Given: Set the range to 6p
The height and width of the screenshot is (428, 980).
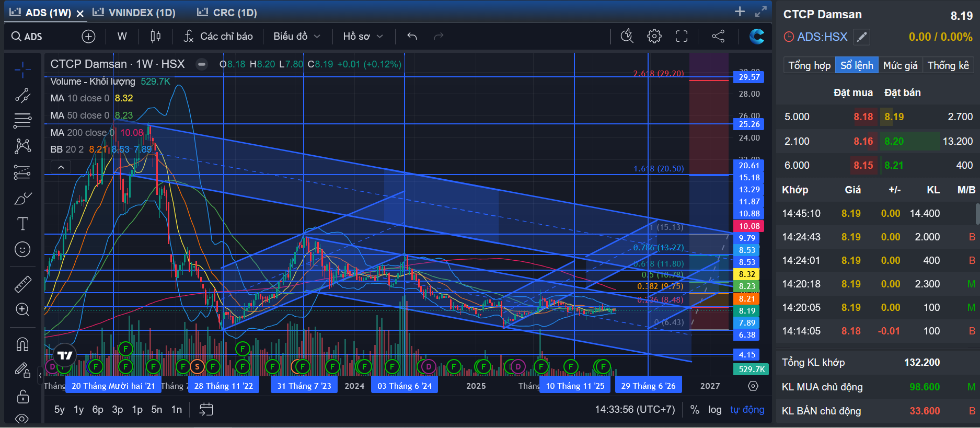Looking at the screenshot, I should [98, 410].
